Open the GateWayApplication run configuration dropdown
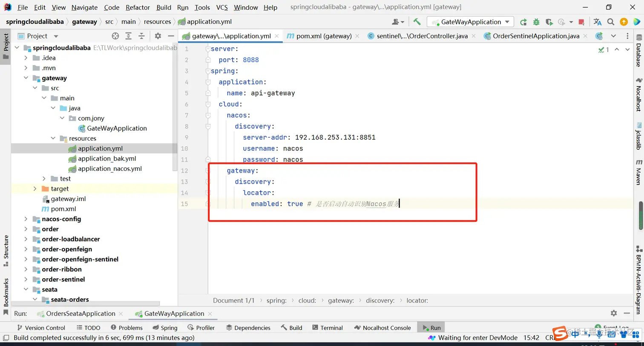 pyautogui.click(x=470, y=22)
